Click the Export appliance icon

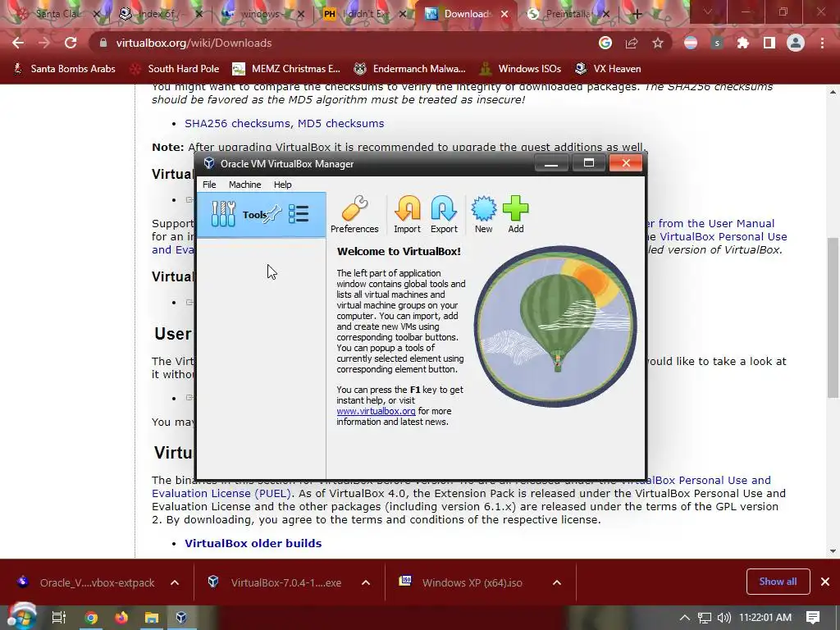(444, 214)
